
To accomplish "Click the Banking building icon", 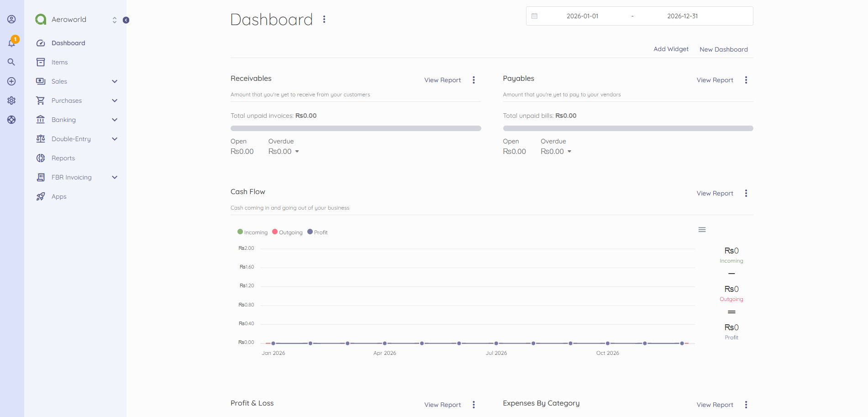I will pyautogui.click(x=41, y=120).
